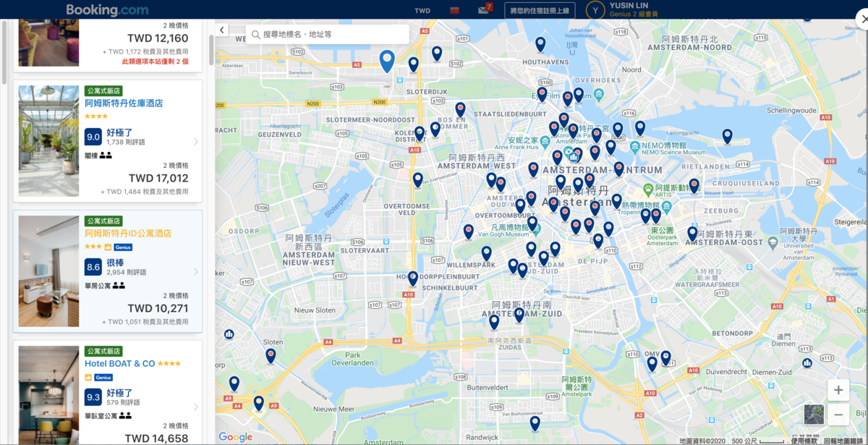The image size is (868, 445).
Task: Click the Genius 2 級會員 label
Action: (634, 14)
